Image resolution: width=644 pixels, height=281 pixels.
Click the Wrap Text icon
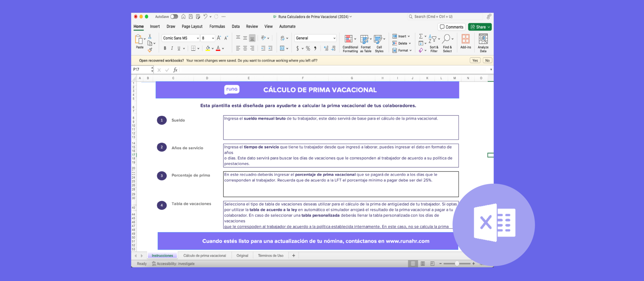[x=282, y=38]
